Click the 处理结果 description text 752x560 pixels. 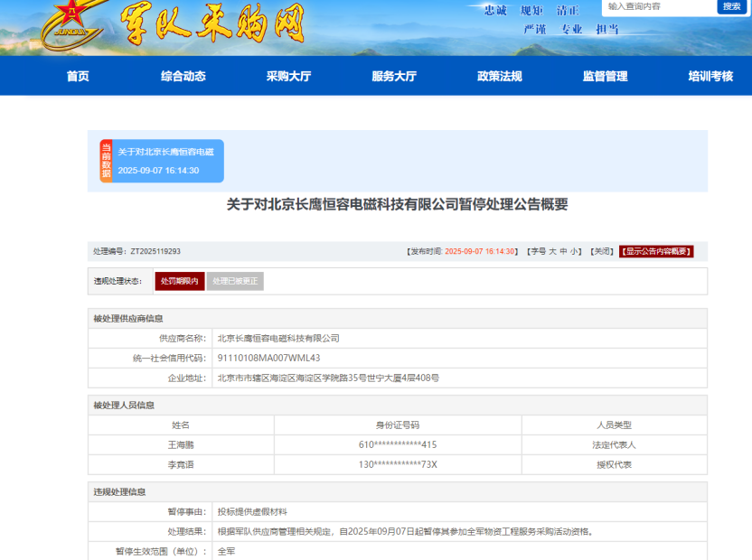point(406,532)
